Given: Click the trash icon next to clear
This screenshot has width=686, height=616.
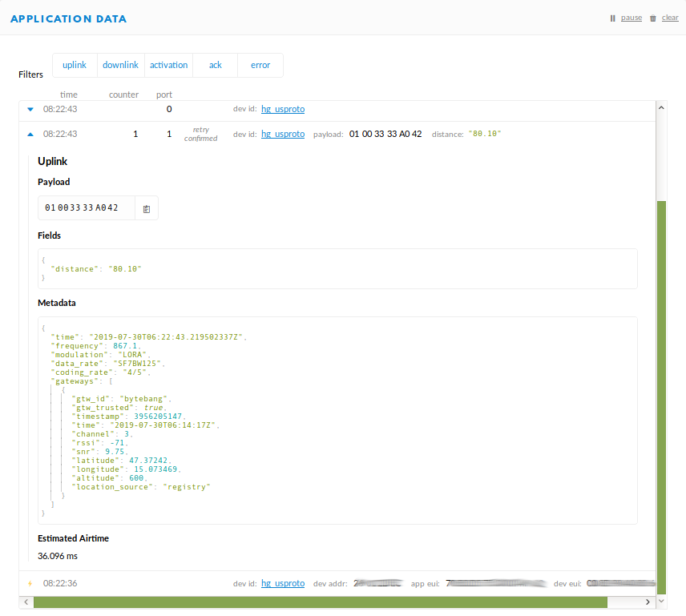Looking at the screenshot, I should (653, 18).
